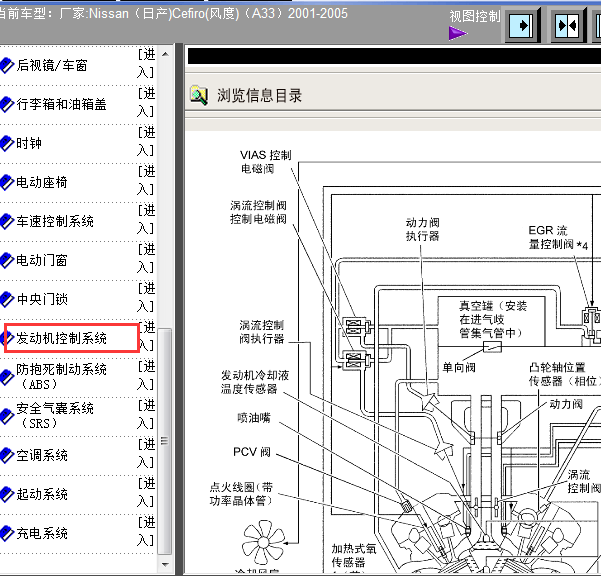The height and width of the screenshot is (576, 601).
Task: Click [进入] link for 防抱死制动系统
Action: (x=146, y=375)
